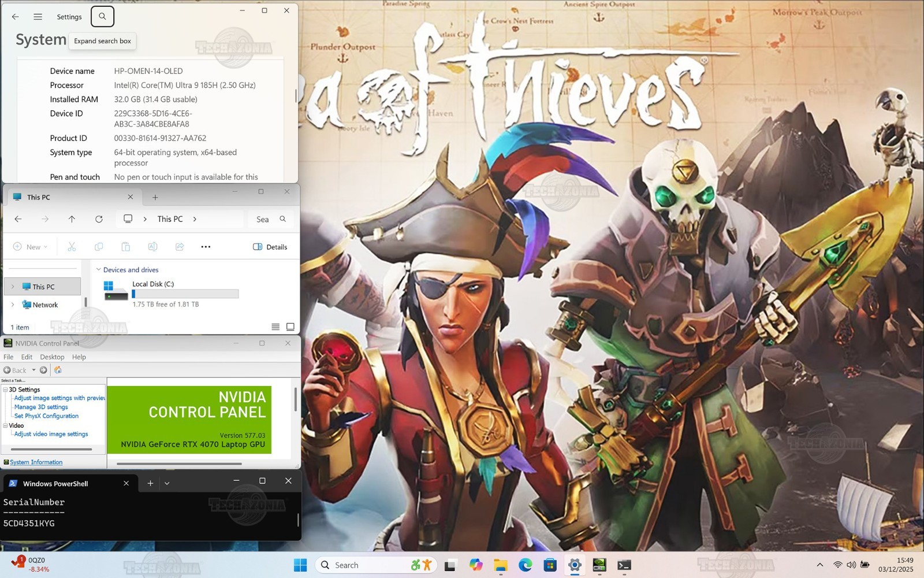Open NVIDIA Control Panel taskbar icon
924x578 pixels.
point(599,565)
